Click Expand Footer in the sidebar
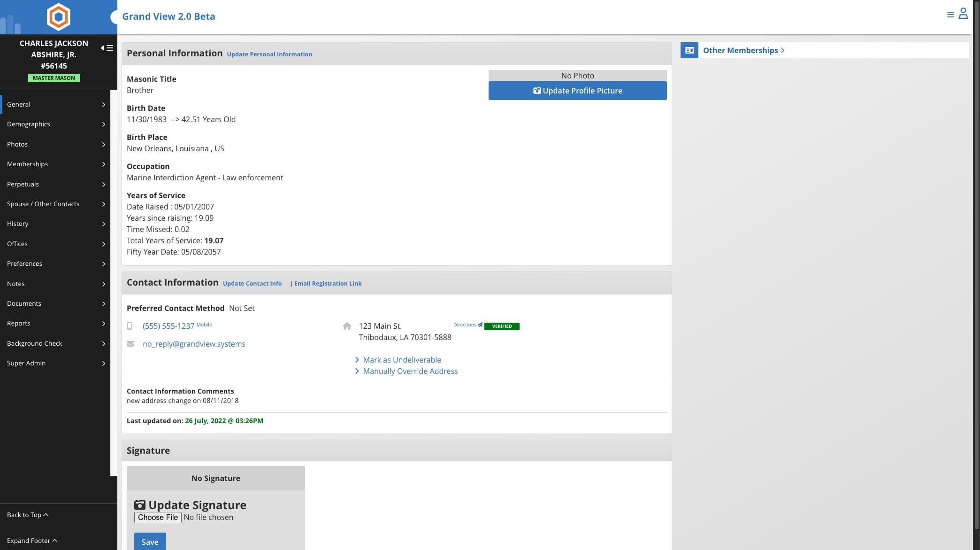The height and width of the screenshot is (550, 980). click(32, 541)
